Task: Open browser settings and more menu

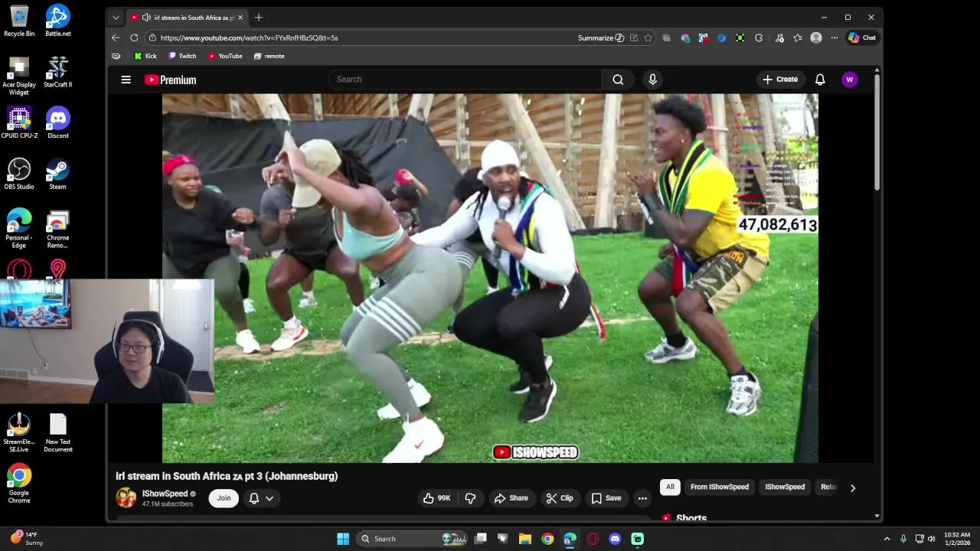Action: tap(835, 37)
